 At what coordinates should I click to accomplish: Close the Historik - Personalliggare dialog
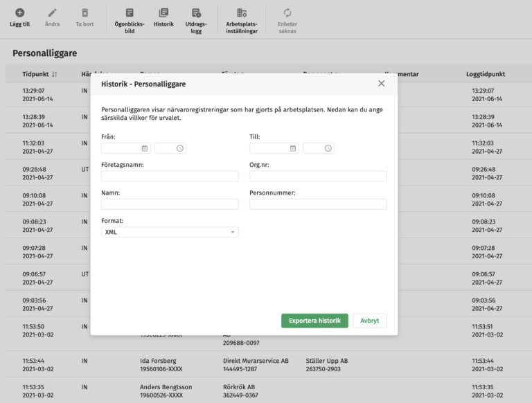point(381,84)
